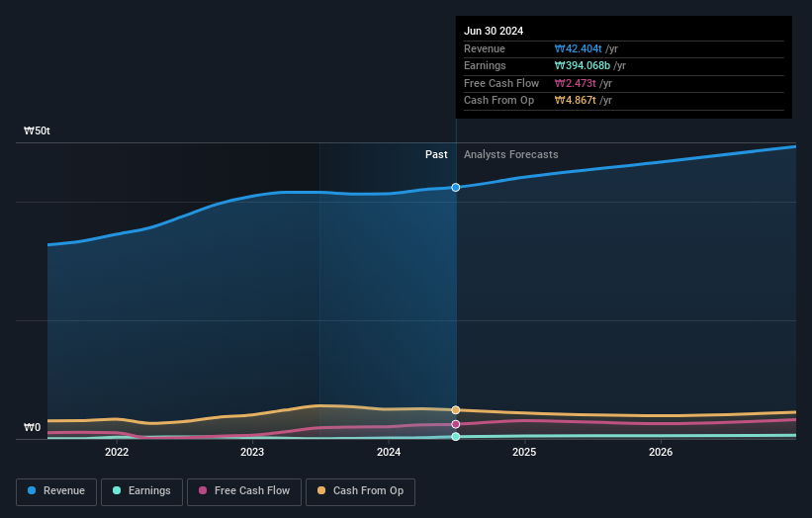Click the Cash From Op row label in tooltip
812x518 pixels.
pyautogui.click(x=498, y=101)
